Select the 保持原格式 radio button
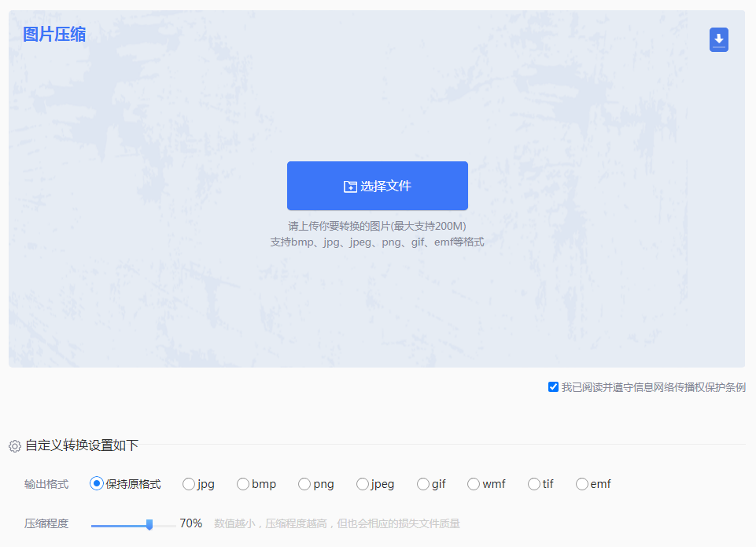 click(x=96, y=483)
